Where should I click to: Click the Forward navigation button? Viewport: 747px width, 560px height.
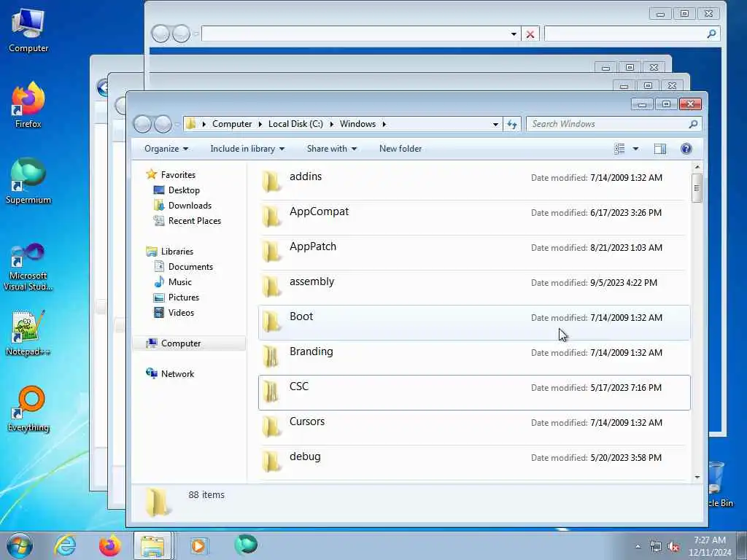163,124
